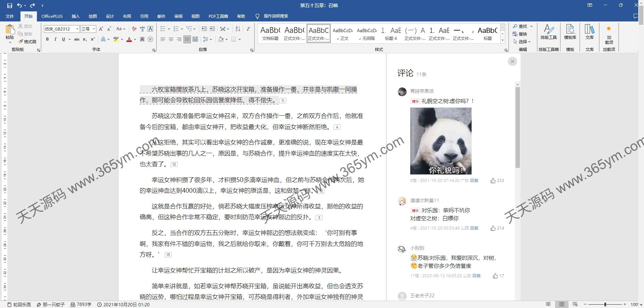Click the 加载项 add-ins icon
The height and width of the screenshot is (308, 644).
[609, 35]
